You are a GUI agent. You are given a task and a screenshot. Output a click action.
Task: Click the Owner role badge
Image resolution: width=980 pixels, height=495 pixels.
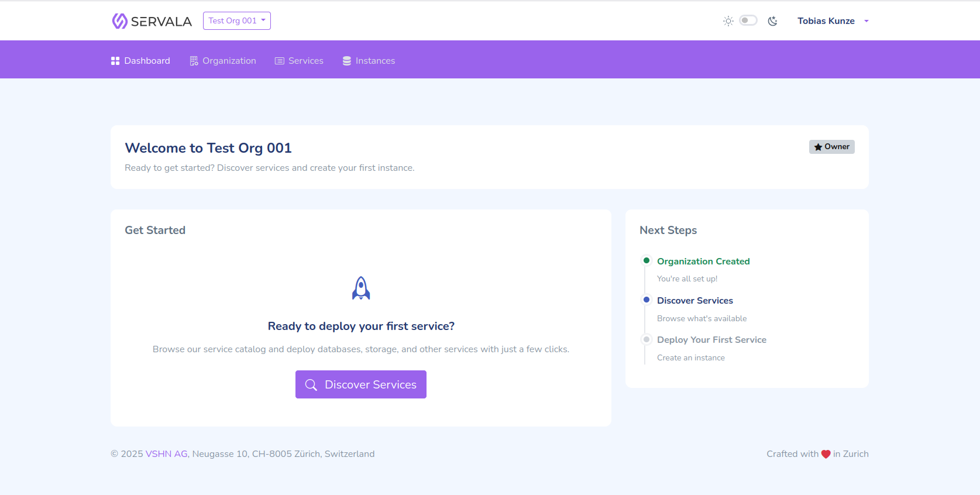coord(831,147)
